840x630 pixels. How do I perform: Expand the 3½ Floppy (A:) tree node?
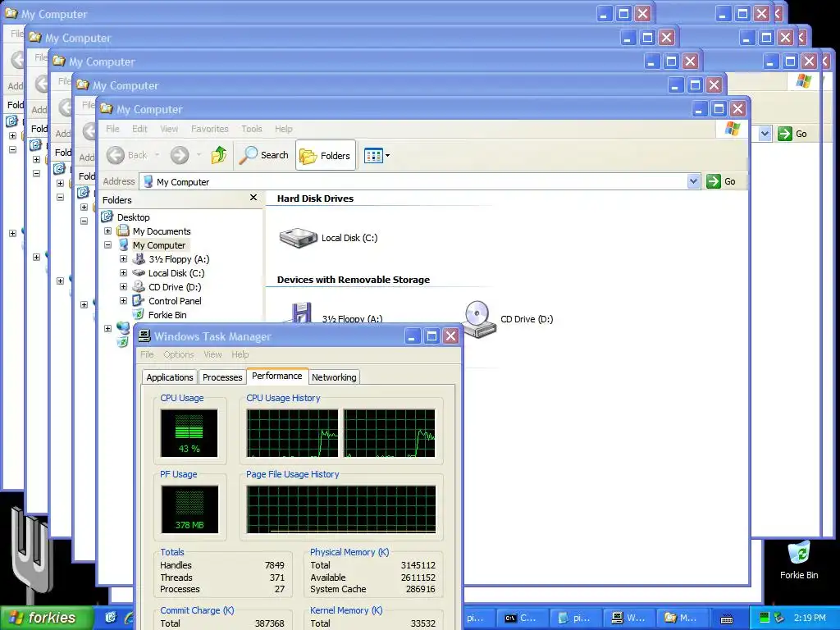point(123,258)
